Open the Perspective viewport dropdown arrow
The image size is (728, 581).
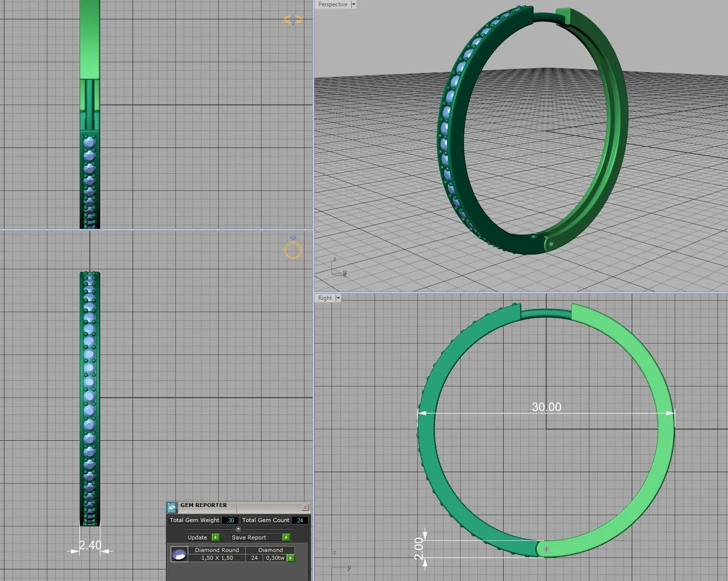click(354, 4)
